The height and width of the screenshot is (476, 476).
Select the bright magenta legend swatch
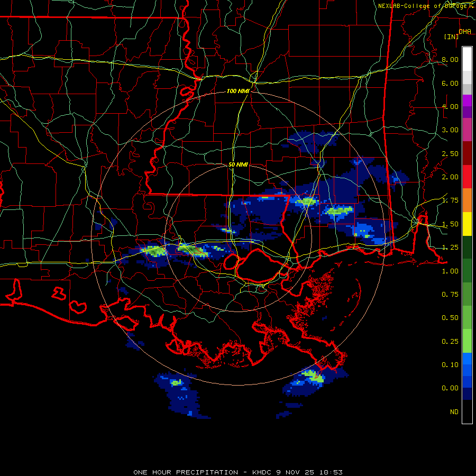pyautogui.click(x=467, y=100)
